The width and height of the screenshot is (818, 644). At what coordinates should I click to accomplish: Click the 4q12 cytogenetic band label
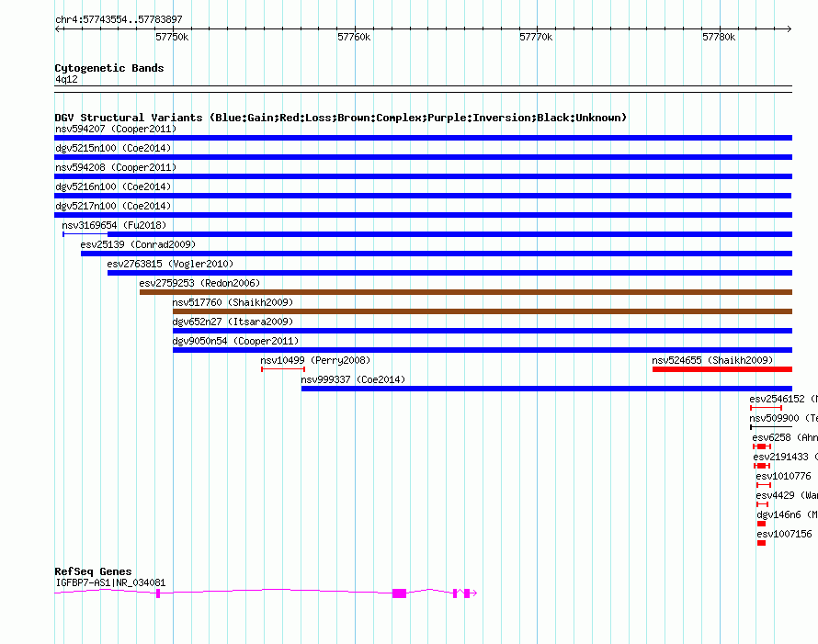point(66,79)
